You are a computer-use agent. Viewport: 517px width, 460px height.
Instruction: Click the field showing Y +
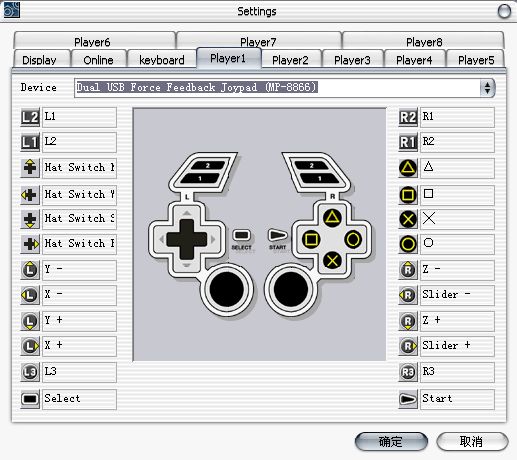(x=79, y=321)
